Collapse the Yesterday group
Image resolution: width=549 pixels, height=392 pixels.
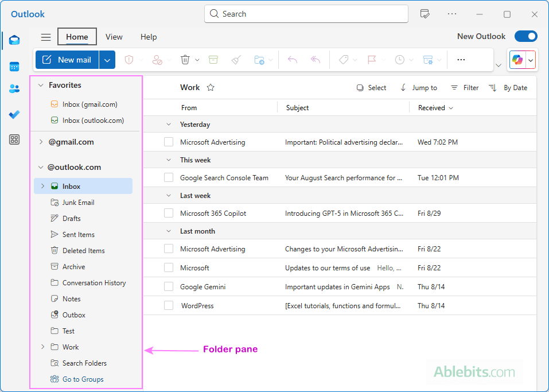click(x=169, y=125)
